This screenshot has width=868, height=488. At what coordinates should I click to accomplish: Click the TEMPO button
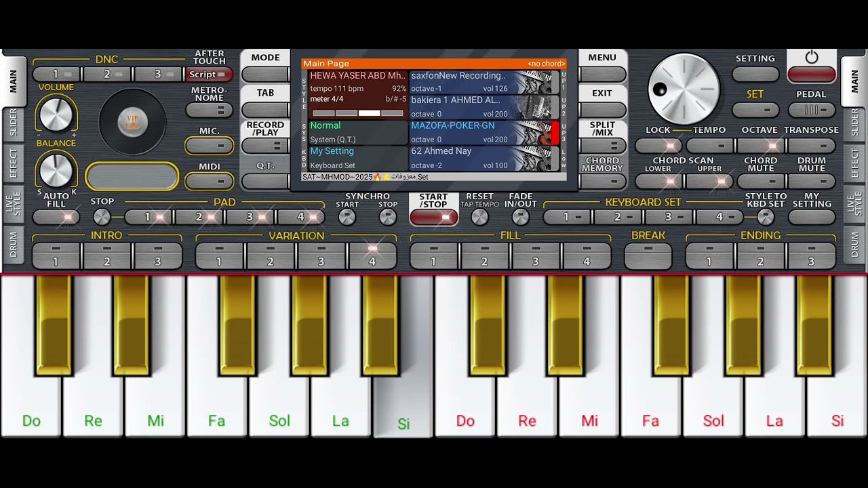pos(709,145)
